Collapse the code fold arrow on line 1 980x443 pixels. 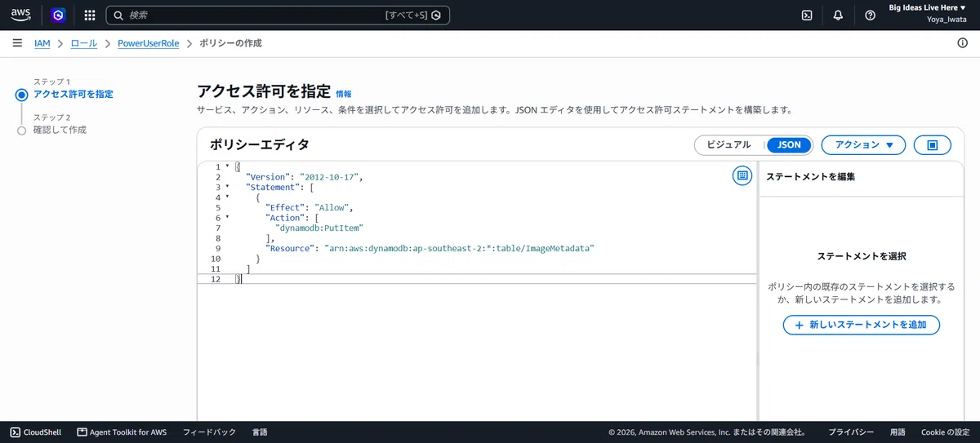228,166
